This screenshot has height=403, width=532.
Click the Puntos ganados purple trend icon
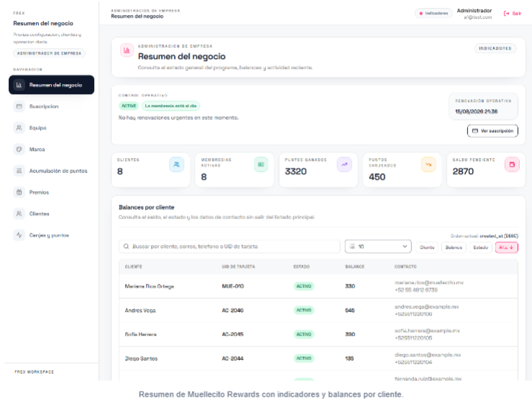344,165
